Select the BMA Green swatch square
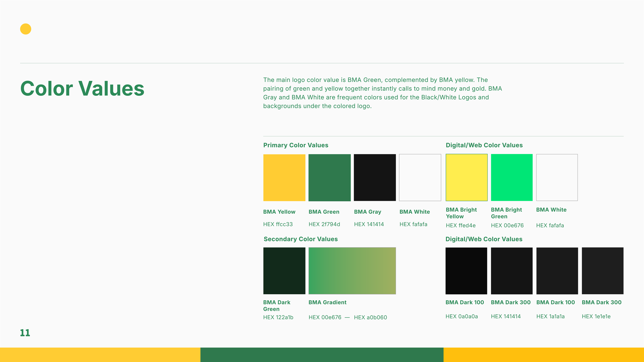Viewport: 644px width, 362px height. (329, 178)
